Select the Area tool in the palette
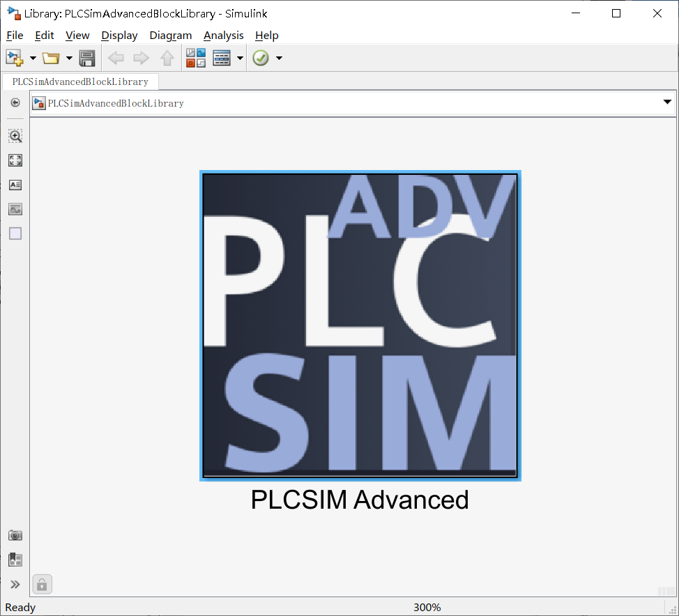The height and width of the screenshot is (616, 679). click(15, 233)
